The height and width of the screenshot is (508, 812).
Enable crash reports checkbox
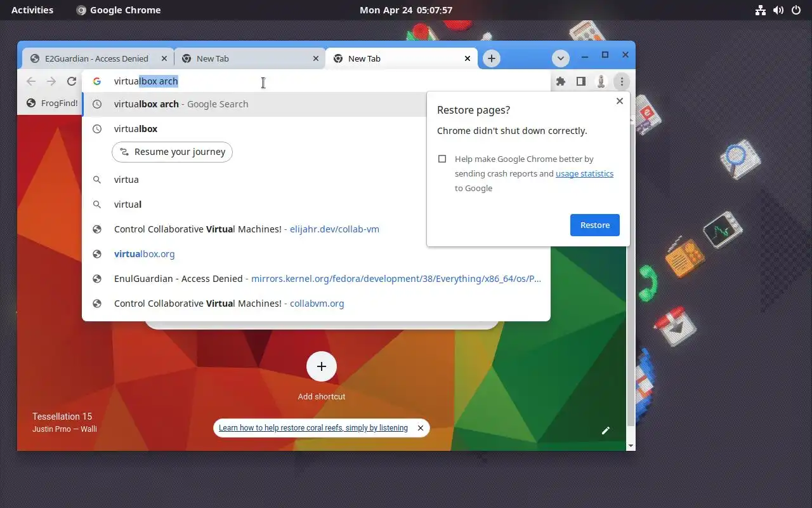click(442, 159)
